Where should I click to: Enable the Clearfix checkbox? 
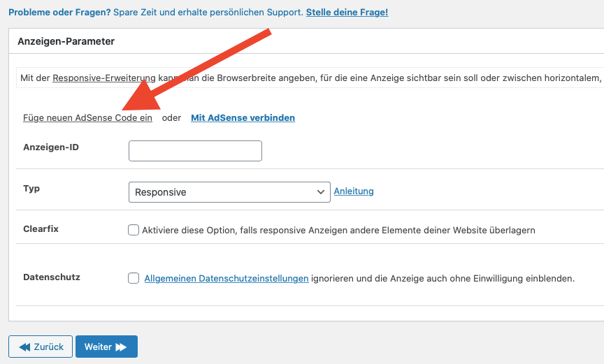[x=134, y=230]
